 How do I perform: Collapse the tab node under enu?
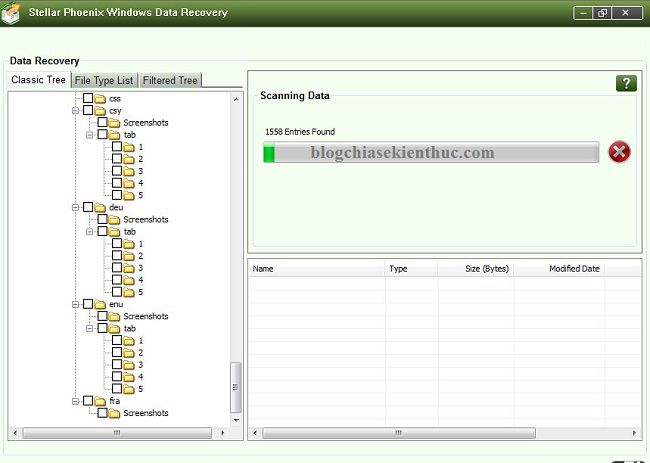pyautogui.click(x=90, y=328)
